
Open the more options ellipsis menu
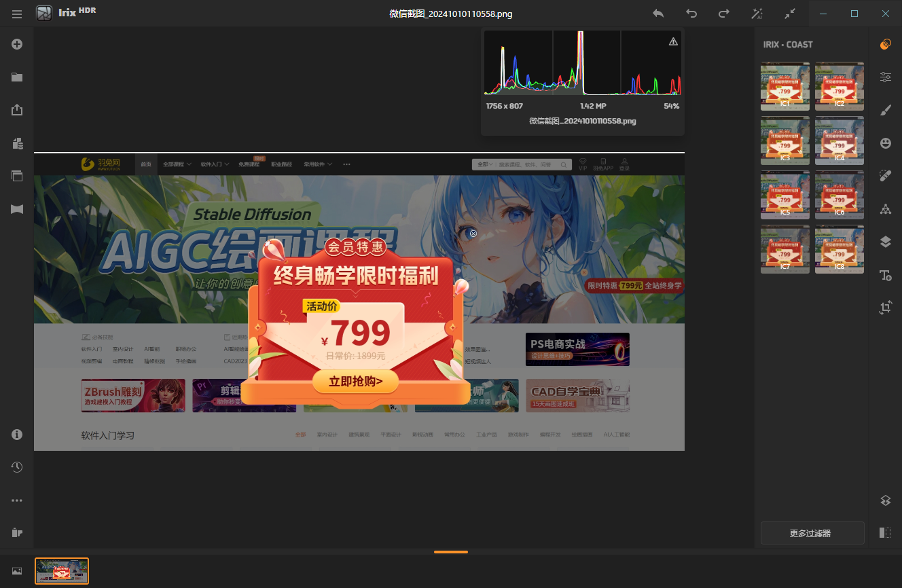tap(16, 500)
